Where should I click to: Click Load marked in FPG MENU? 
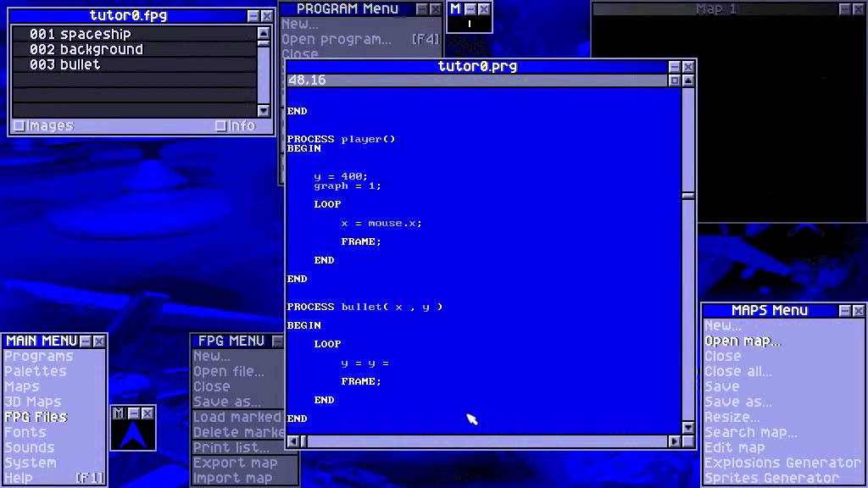coord(237,417)
